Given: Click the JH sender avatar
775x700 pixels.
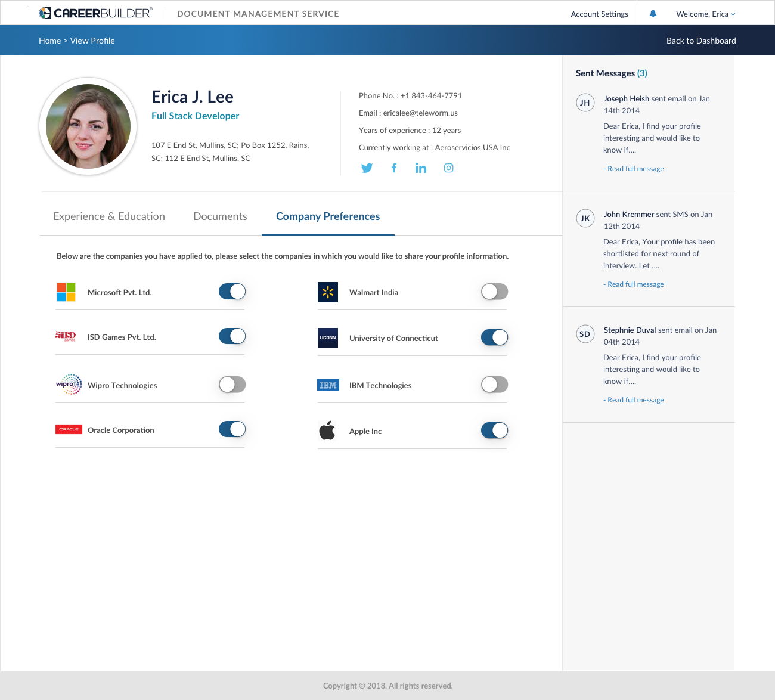Looking at the screenshot, I should (x=585, y=103).
